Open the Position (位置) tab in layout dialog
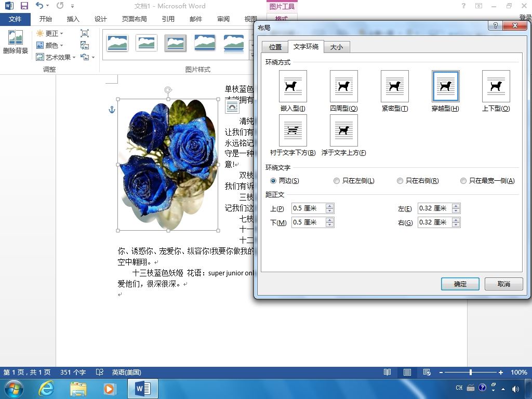This screenshot has height=399, width=532. tap(275, 47)
